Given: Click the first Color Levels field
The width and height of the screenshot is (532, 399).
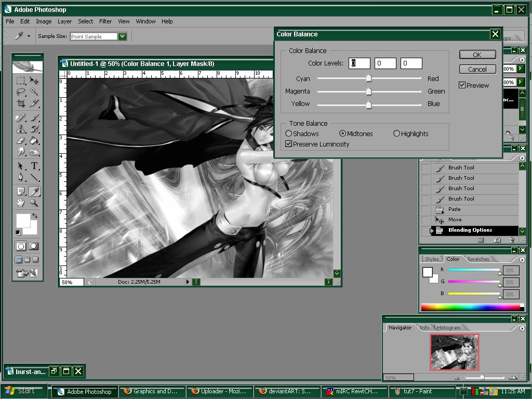Looking at the screenshot, I should (360, 63).
